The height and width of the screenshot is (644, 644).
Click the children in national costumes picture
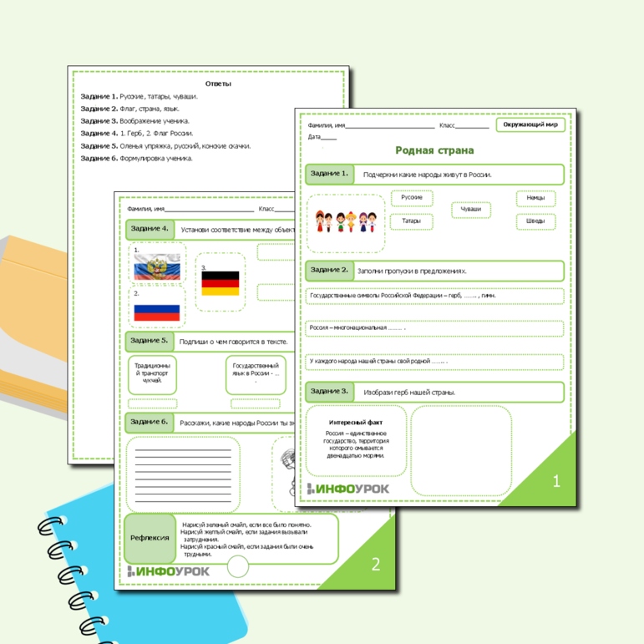[345, 223]
